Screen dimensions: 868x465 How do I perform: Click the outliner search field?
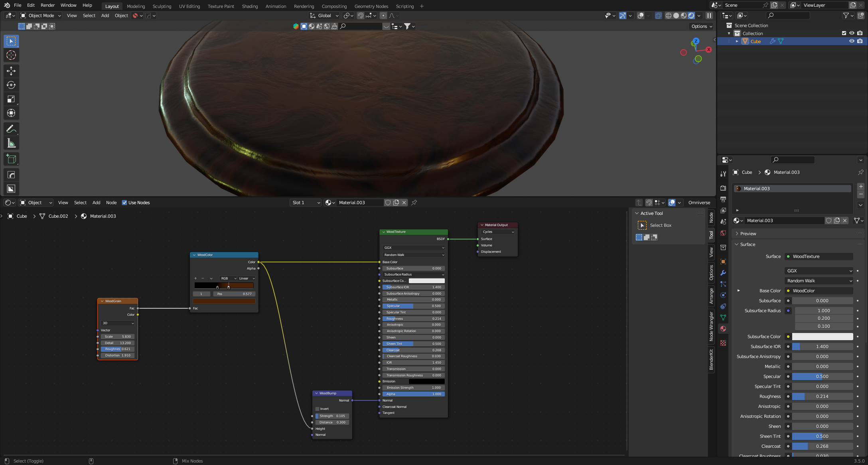pos(788,16)
